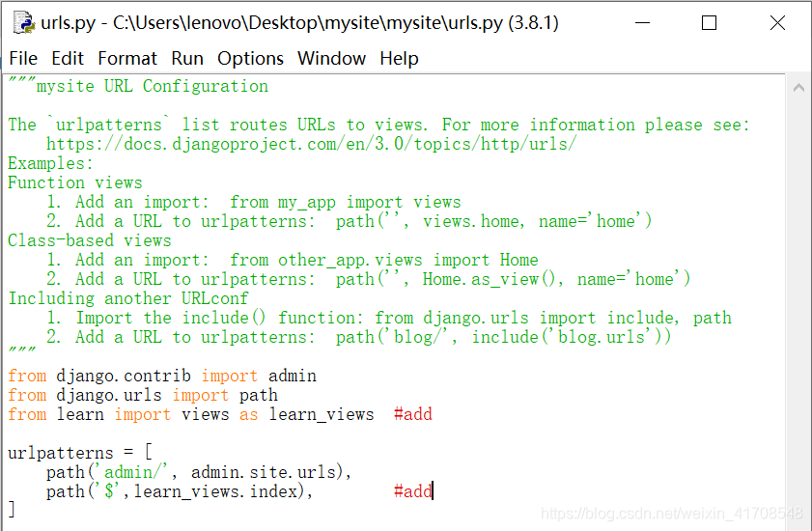Click 'from other_app.views import Home' text
The width and height of the screenshot is (812, 531).
[383, 260]
